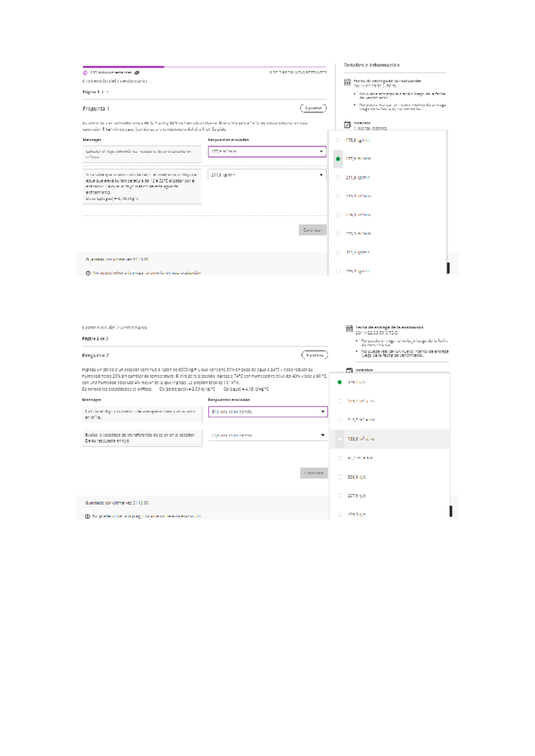Select the 178,3 kg/min radio option
The height and width of the screenshot is (756, 535).
[x=338, y=140]
